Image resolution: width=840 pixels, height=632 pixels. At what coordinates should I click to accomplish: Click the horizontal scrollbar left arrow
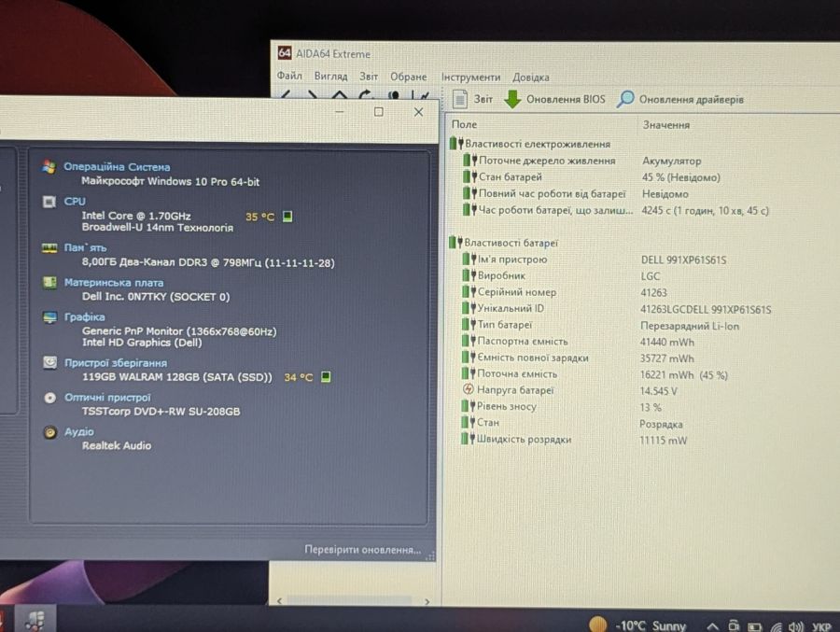[x=279, y=601]
